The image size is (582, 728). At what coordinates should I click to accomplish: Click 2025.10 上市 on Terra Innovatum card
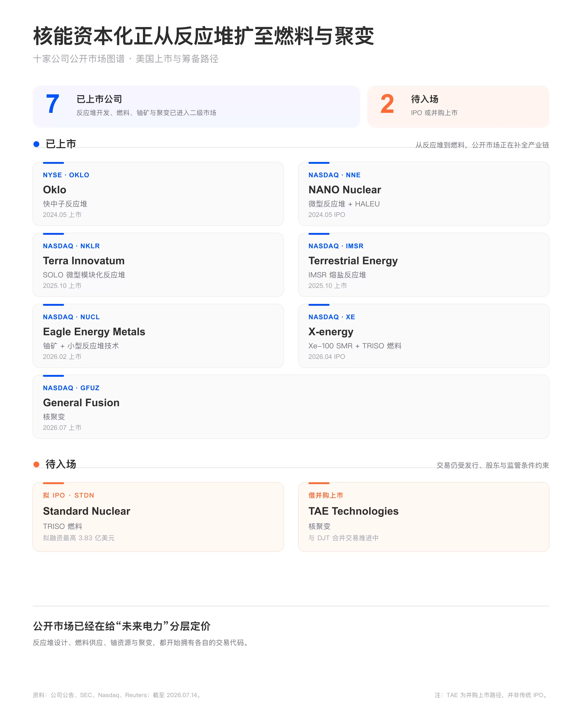coord(62,286)
